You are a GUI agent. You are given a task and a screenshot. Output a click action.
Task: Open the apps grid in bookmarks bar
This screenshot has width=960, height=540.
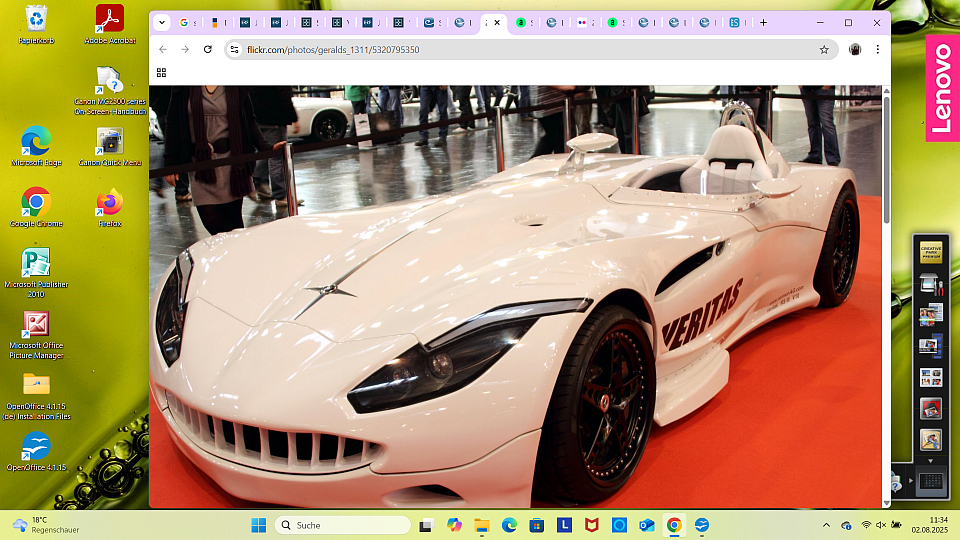[x=162, y=73]
